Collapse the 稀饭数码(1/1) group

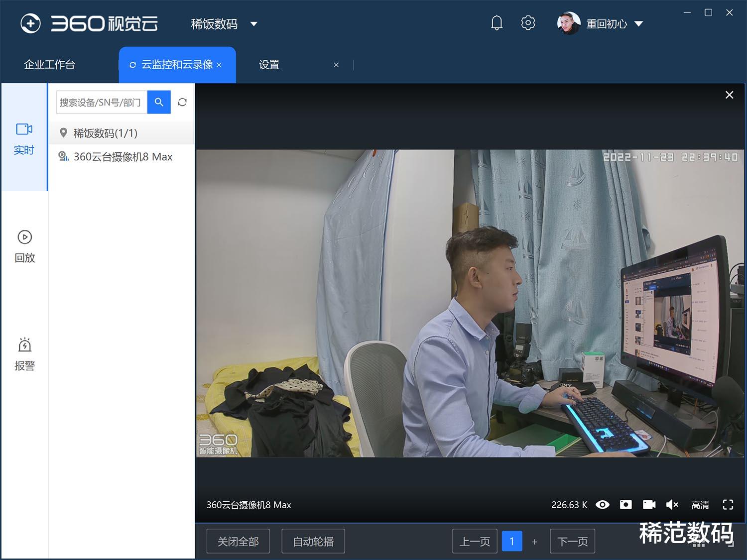coord(121,133)
